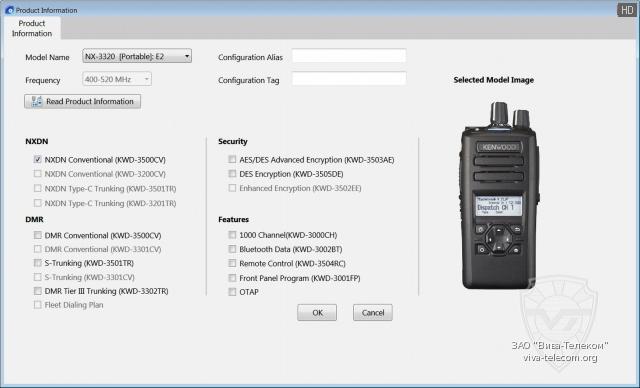Click the DMR section heading
The height and width of the screenshot is (388, 640).
click(34, 219)
